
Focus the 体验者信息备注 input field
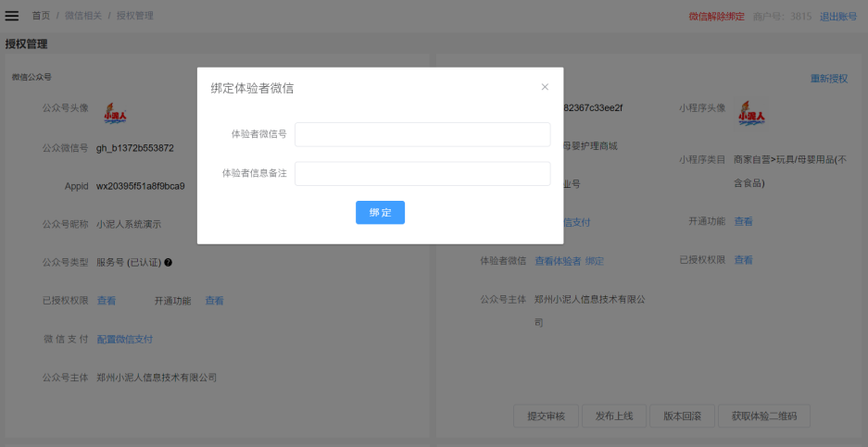coord(422,173)
